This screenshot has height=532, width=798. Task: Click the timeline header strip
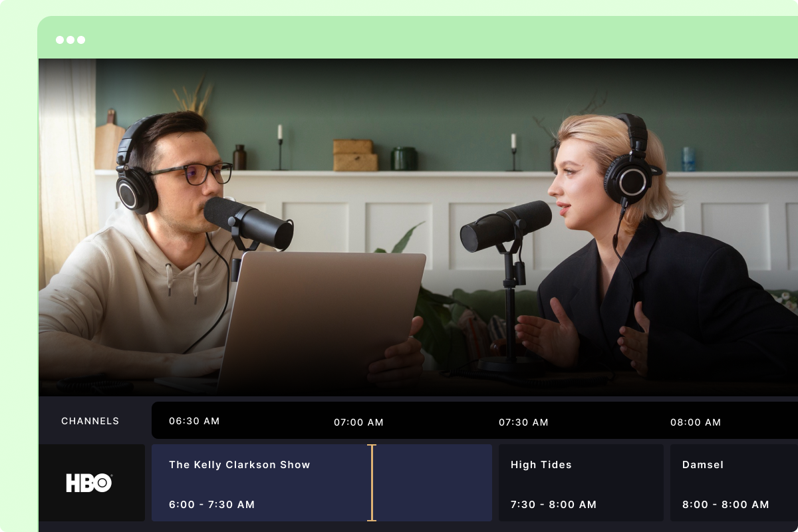coord(465,421)
